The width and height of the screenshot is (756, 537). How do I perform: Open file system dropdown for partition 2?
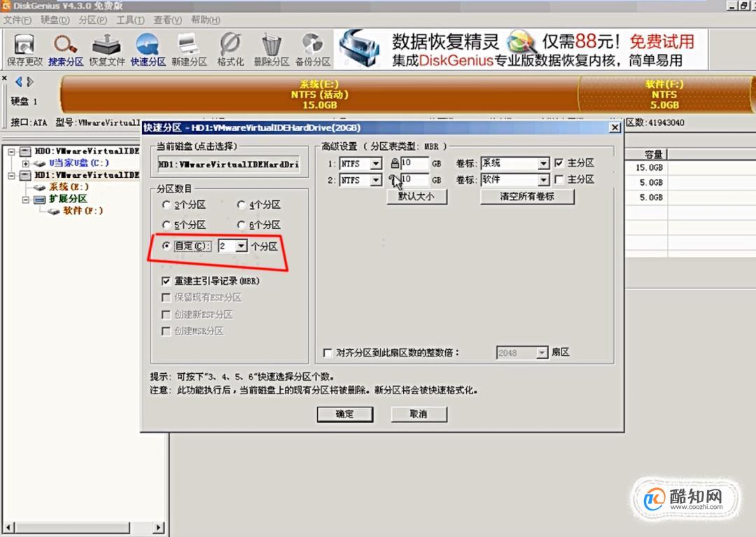pyautogui.click(x=376, y=181)
